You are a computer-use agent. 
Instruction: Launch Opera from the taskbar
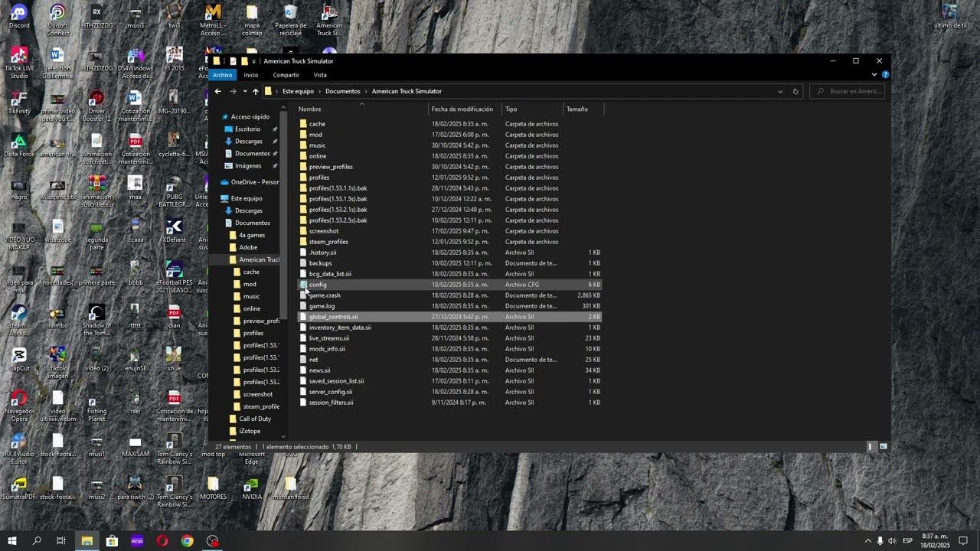[162, 541]
